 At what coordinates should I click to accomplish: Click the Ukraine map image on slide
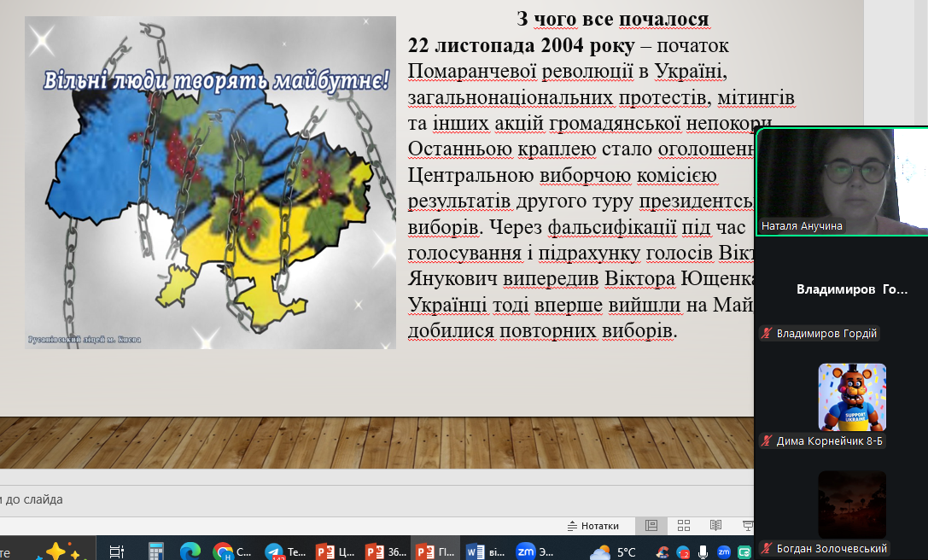(210, 182)
